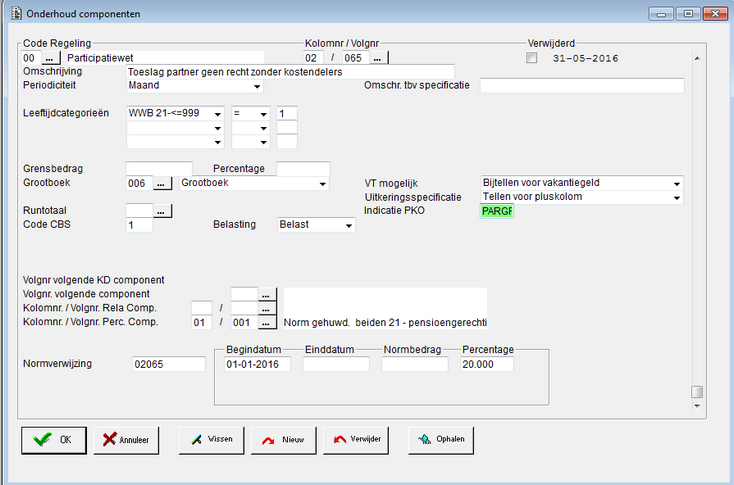The image size is (734, 485).
Task: Click the Begindatum field 01-01-2016
Action: 257,364
